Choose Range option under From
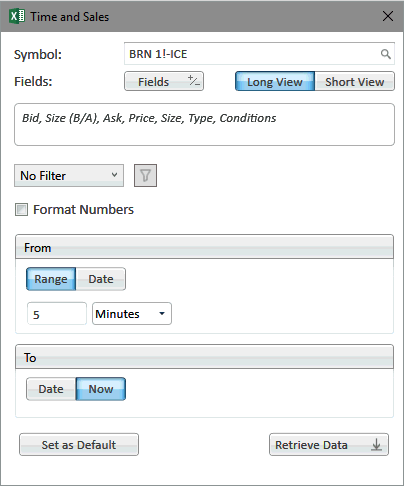This screenshot has height=486, width=404. [51, 279]
